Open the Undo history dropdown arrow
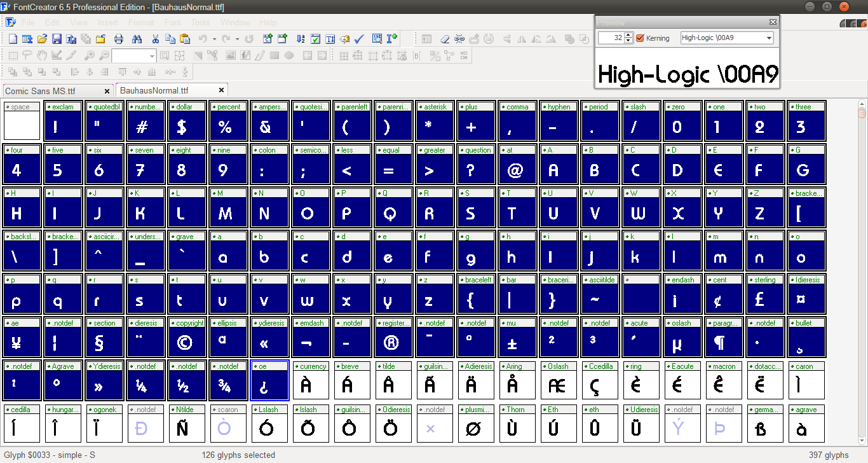868x463 pixels. click(214, 38)
